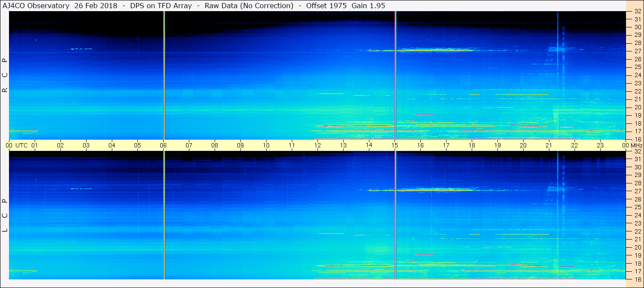Click the magenta 15 UTC line in LCP panel
The height and width of the screenshot is (288, 644).
click(395, 215)
